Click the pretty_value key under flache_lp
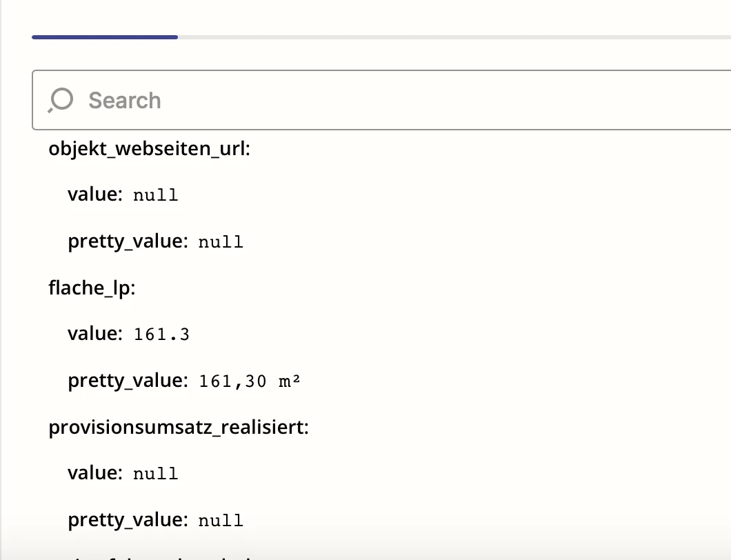Image resolution: width=731 pixels, height=560 pixels. click(128, 381)
